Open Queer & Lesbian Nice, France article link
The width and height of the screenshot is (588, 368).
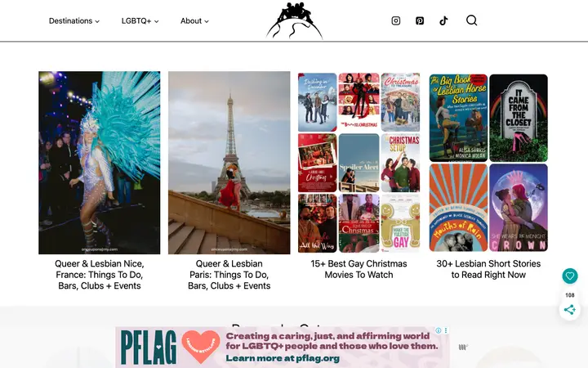(x=100, y=275)
